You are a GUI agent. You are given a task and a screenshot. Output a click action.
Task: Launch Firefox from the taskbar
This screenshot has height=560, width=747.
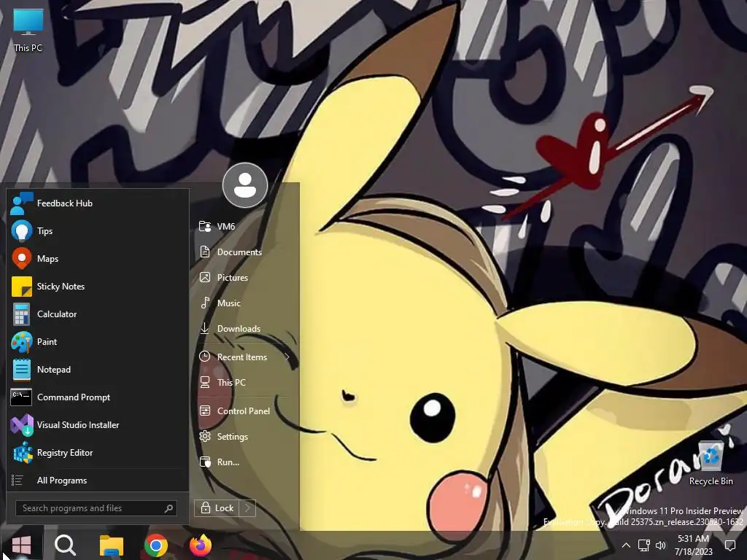tap(201, 545)
